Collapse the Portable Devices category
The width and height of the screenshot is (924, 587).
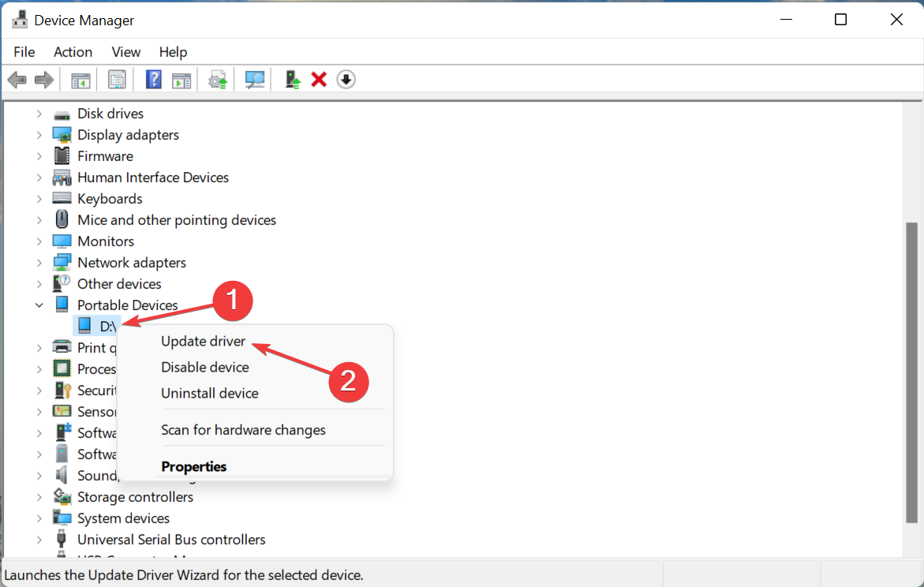[x=39, y=305]
